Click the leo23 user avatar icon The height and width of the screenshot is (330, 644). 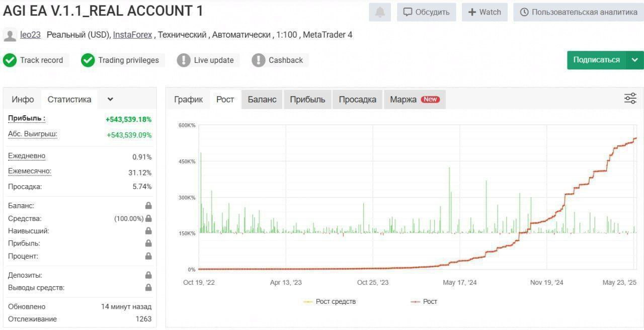10,35
